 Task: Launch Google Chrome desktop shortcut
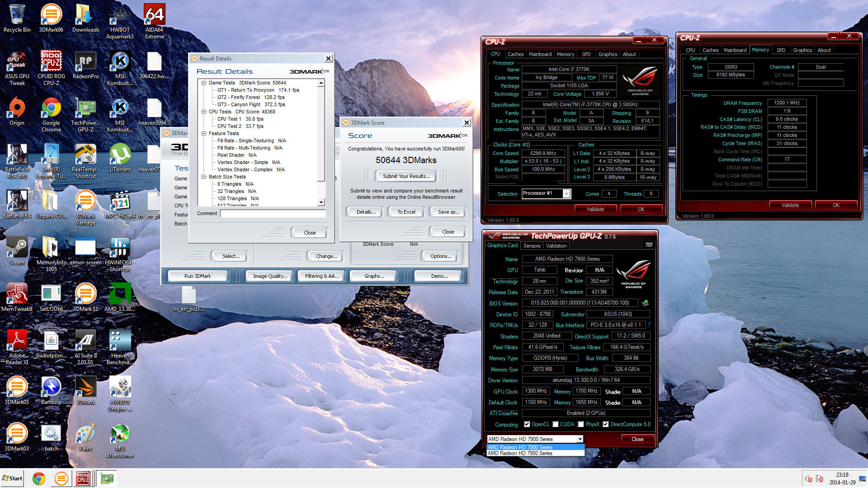[x=51, y=114]
